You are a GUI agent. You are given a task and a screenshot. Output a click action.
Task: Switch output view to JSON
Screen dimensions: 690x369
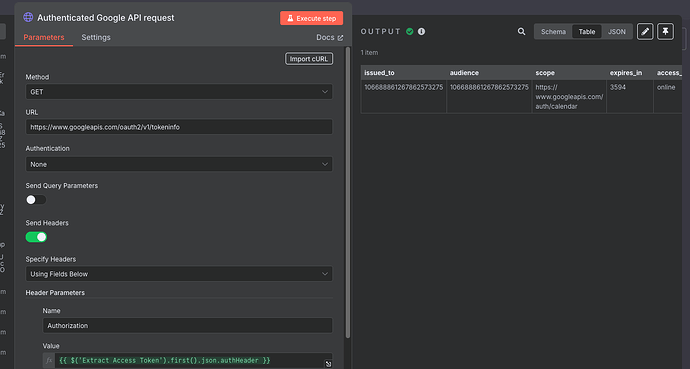[x=617, y=32]
